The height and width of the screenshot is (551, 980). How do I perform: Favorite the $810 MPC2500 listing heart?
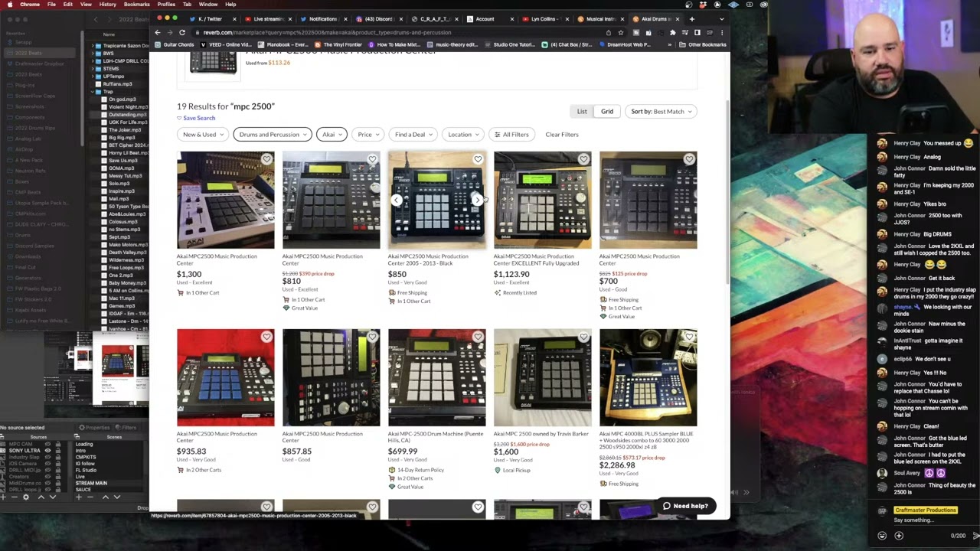pyautogui.click(x=372, y=159)
